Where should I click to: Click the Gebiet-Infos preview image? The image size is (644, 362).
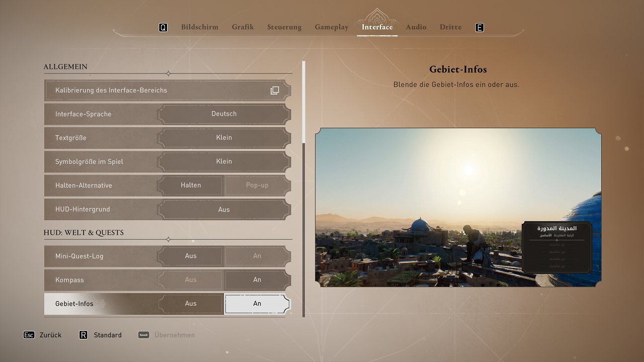tap(458, 208)
